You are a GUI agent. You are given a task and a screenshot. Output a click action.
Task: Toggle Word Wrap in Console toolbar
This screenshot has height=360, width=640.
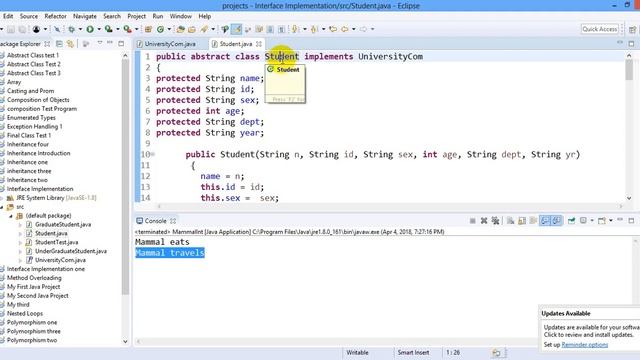533,221
